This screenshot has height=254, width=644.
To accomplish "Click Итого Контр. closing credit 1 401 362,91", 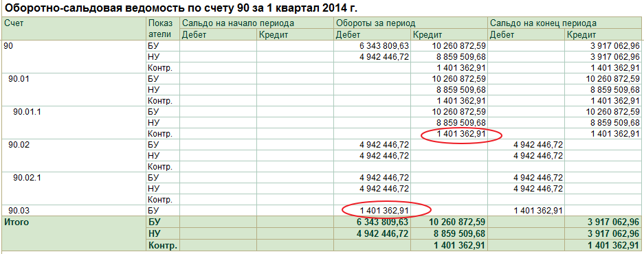I will [x=614, y=245].
